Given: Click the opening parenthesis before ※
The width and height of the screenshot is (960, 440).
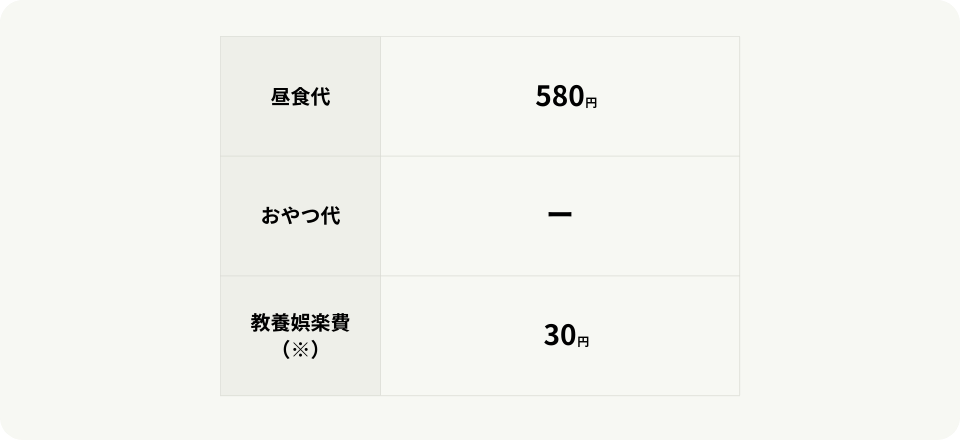Looking at the screenshot, I should point(286,349).
